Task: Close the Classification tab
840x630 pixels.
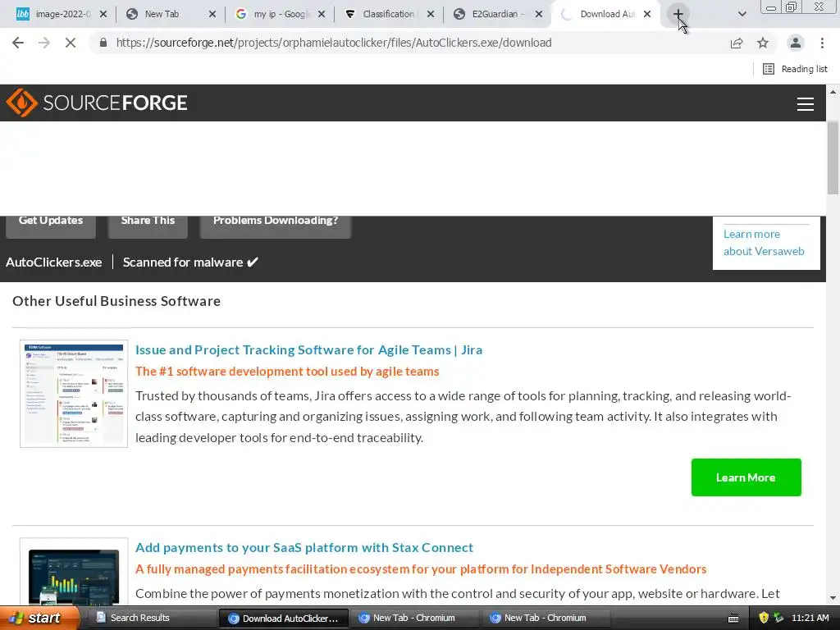Action: point(431,14)
